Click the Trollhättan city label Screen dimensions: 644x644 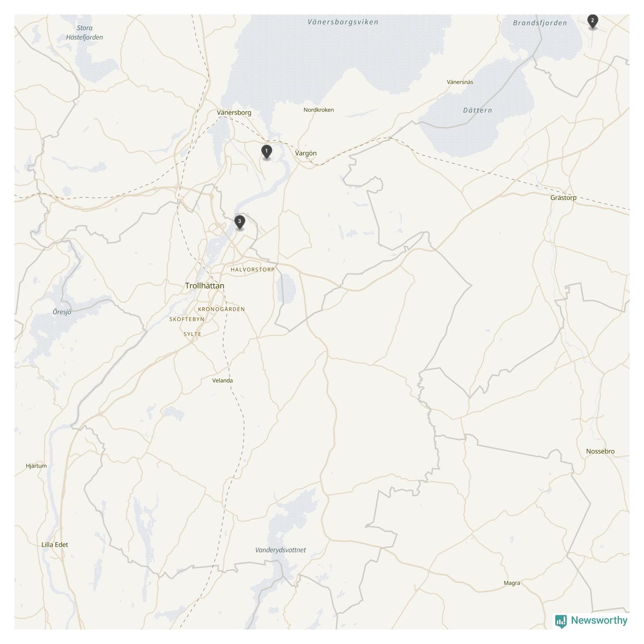coord(205,285)
